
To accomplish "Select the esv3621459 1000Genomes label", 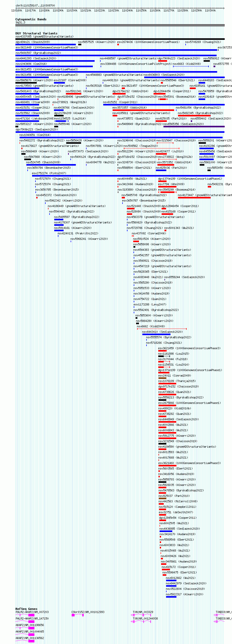I will pyautogui.click(x=189, y=348).
